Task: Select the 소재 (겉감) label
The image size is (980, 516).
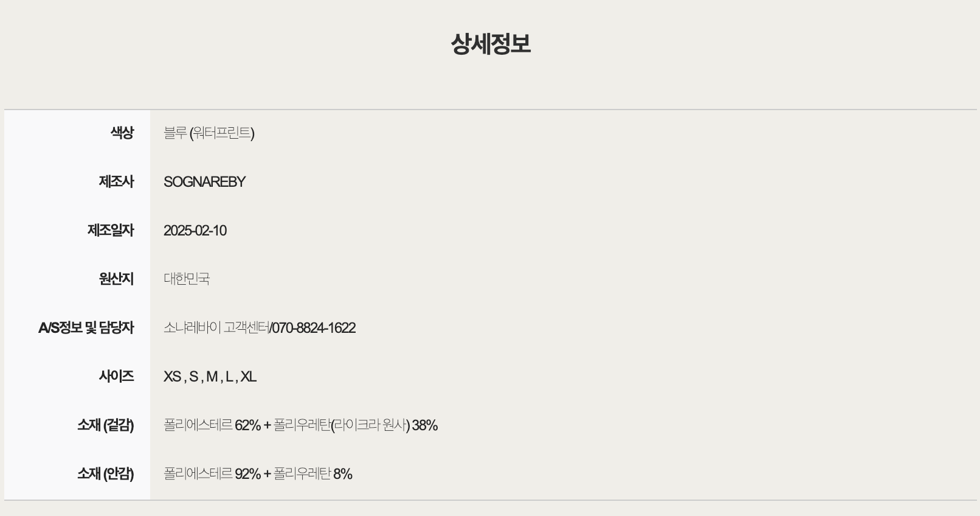Action: [105, 425]
